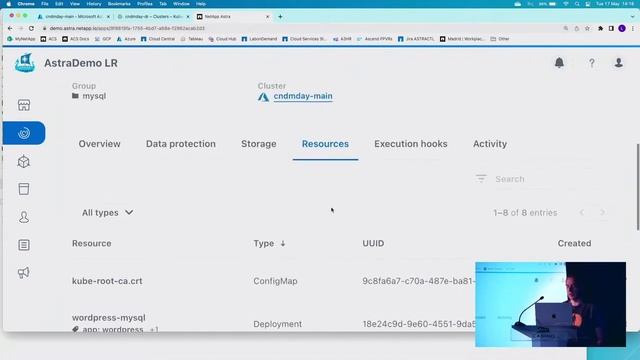Select the Resources tab
Screen dimensions: 640x360
325,144
